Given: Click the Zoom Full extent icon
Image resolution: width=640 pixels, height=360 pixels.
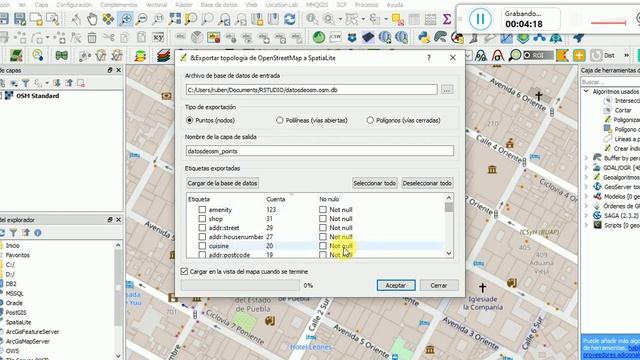Looking at the screenshot, I should 175,19.
